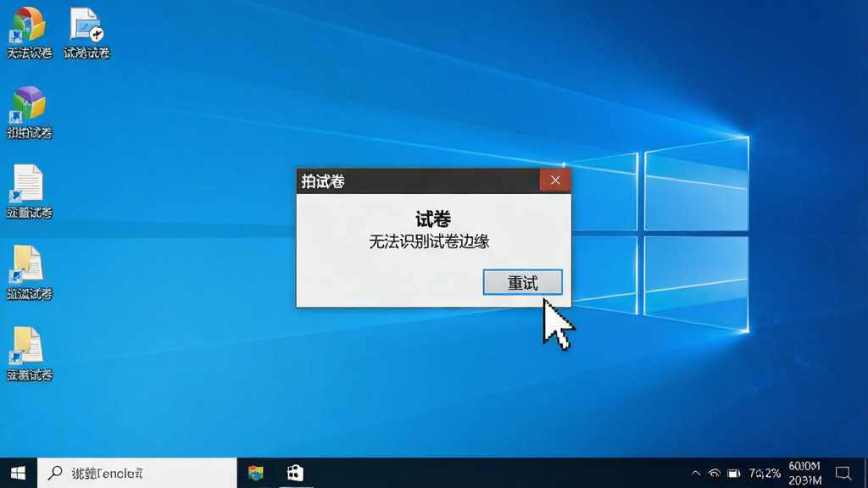This screenshot has height=488, width=868.
Task: Check the battery tray icon
Action: 734,473
